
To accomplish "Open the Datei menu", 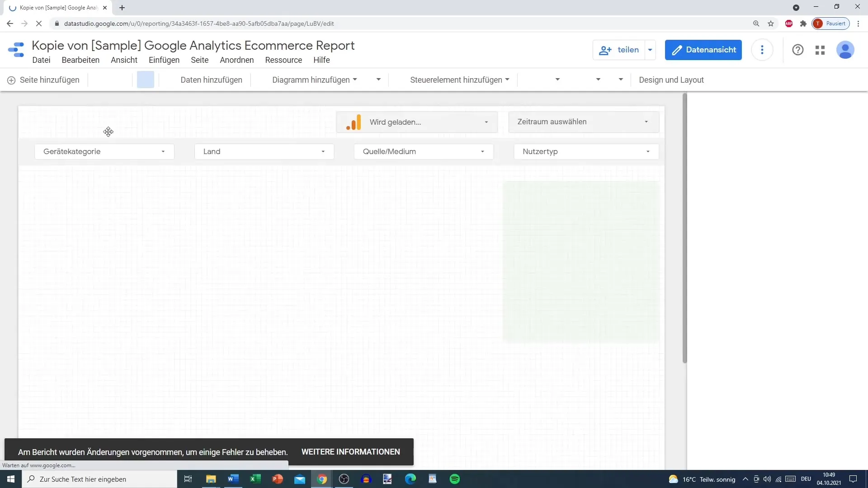I will click(x=41, y=60).
